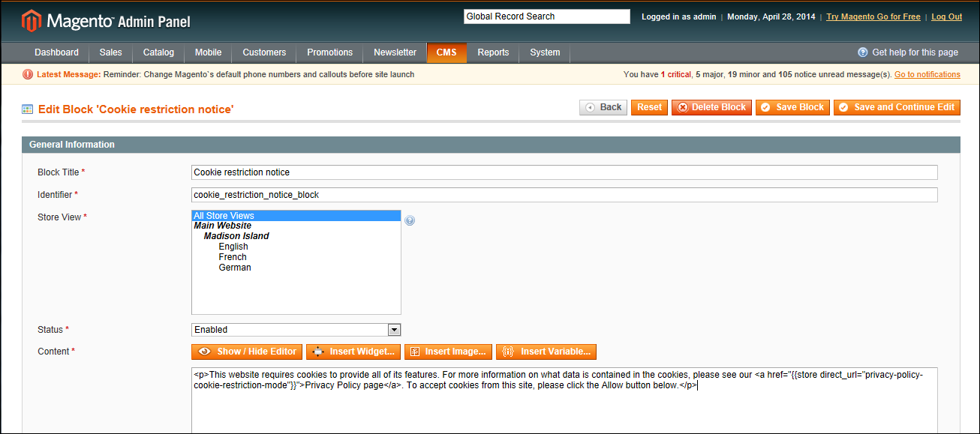The height and width of the screenshot is (434, 980).
Task: Open the Customers menu
Action: (264, 52)
